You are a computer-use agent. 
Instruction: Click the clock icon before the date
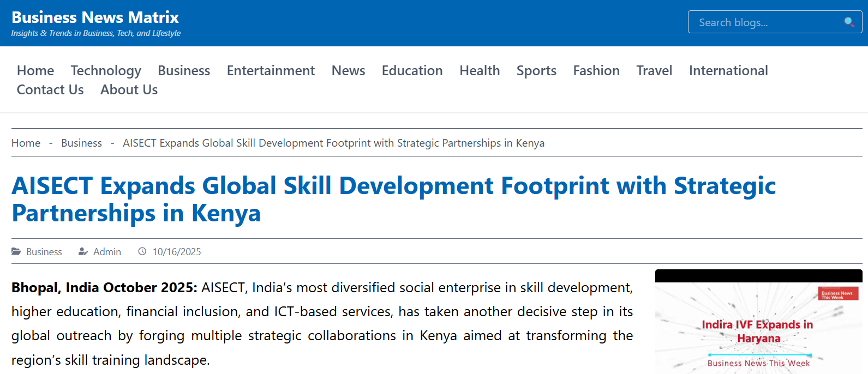click(142, 251)
